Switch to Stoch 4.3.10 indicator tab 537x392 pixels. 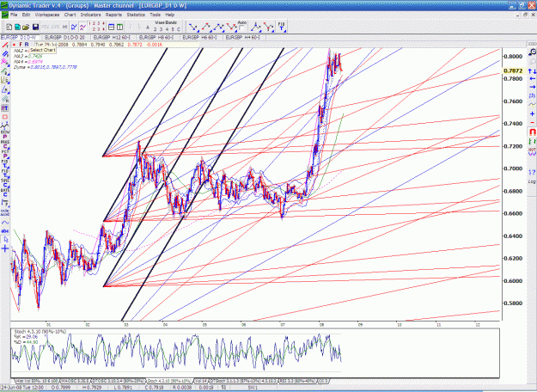pos(169,381)
